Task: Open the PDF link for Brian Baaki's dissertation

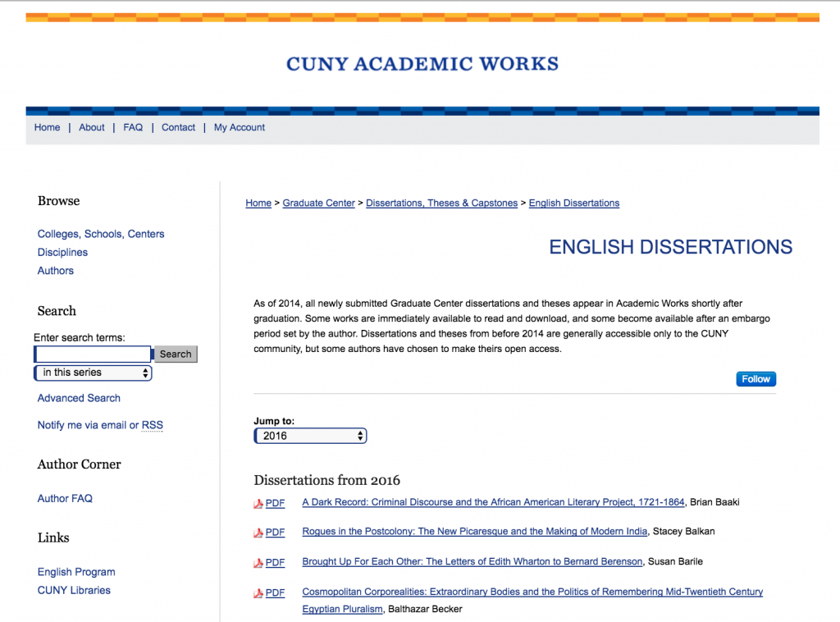Action: 275,503
